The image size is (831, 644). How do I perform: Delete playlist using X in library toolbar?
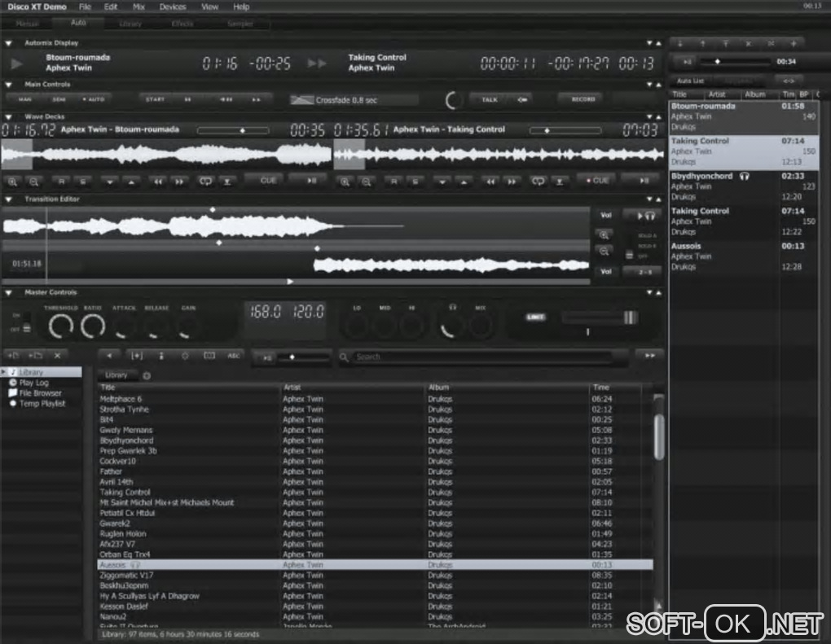pos(57,356)
